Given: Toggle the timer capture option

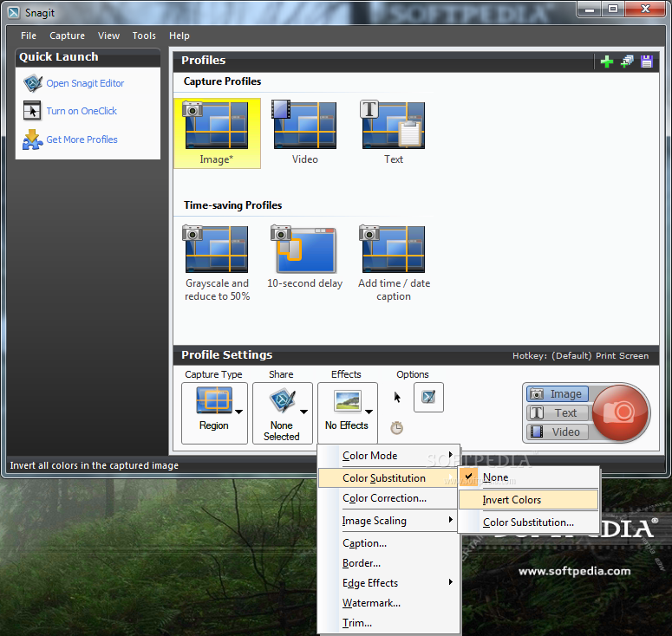Looking at the screenshot, I should click(x=397, y=427).
